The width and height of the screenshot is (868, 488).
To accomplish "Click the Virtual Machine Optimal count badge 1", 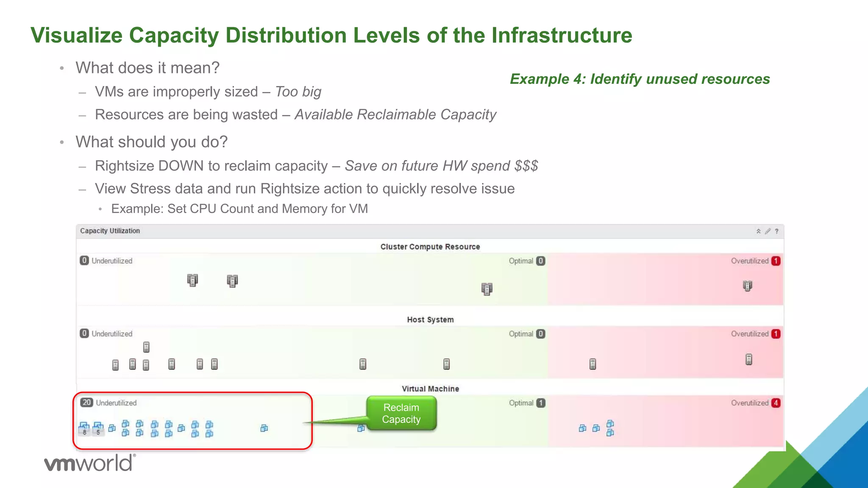I will pyautogui.click(x=540, y=403).
